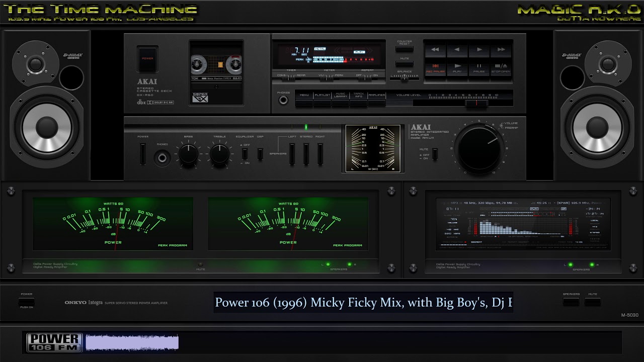
Task: Click the left speaker bass port hole
Action: [x=71, y=77]
